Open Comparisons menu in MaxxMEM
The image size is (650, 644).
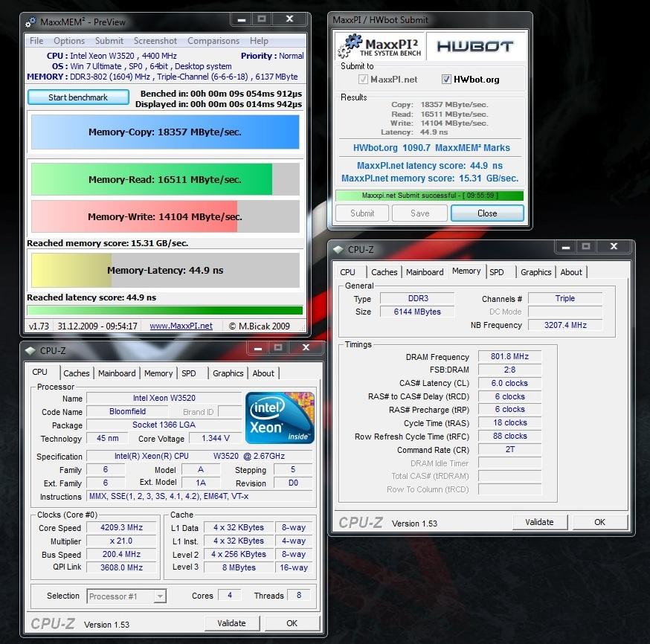pos(213,41)
